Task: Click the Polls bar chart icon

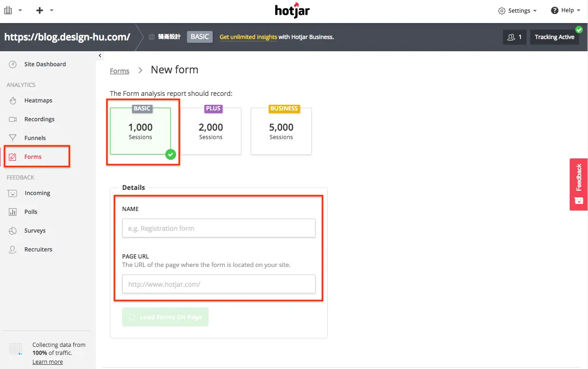Action: 13,212
